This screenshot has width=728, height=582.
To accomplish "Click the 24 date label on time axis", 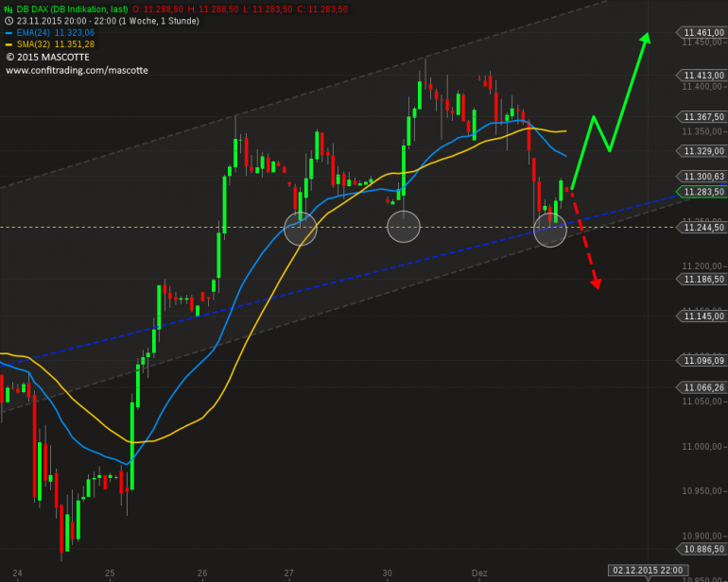I will (18, 573).
